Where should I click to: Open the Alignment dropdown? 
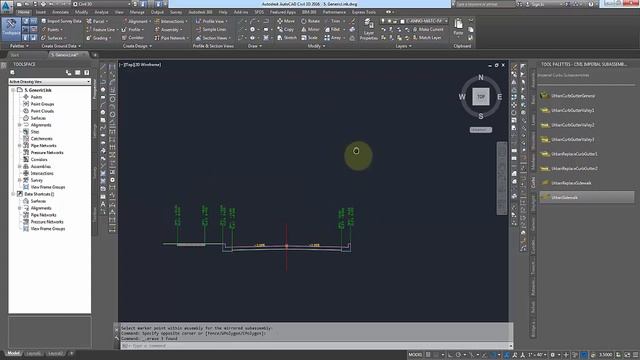[136, 21]
